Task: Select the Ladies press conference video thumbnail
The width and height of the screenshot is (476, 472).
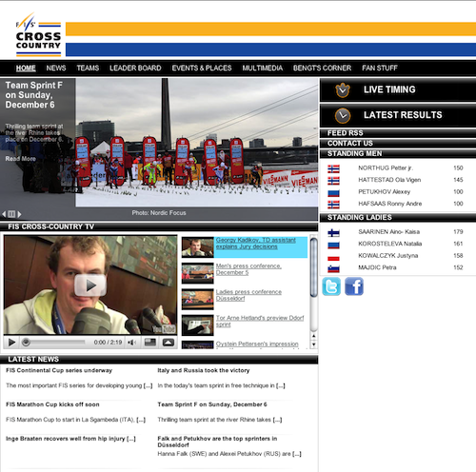Action: [198, 299]
